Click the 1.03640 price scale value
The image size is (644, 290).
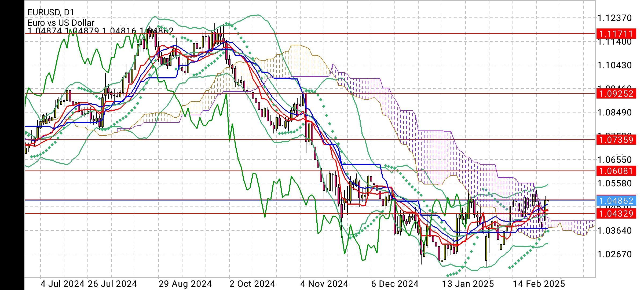pos(614,231)
